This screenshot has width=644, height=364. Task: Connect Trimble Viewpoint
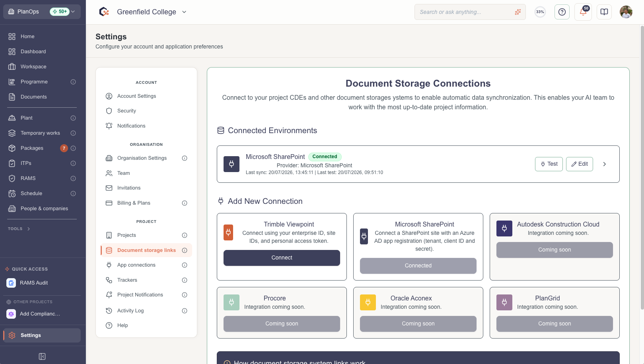282,258
